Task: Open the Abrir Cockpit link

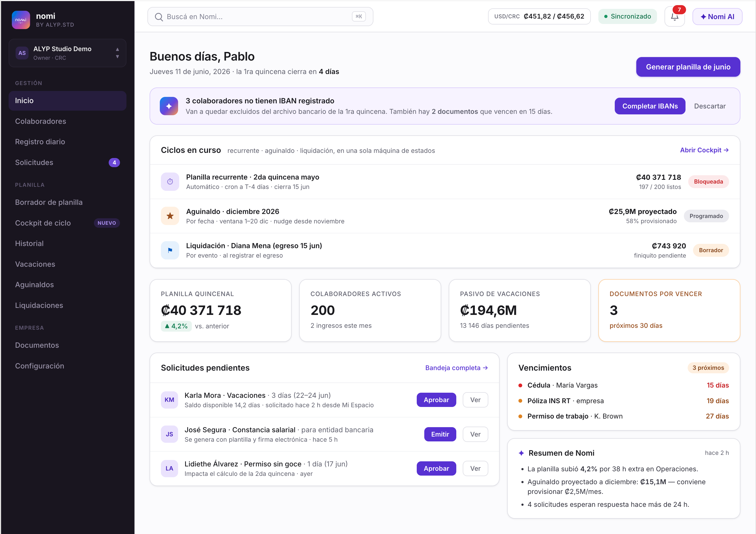Action: tap(704, 150)
